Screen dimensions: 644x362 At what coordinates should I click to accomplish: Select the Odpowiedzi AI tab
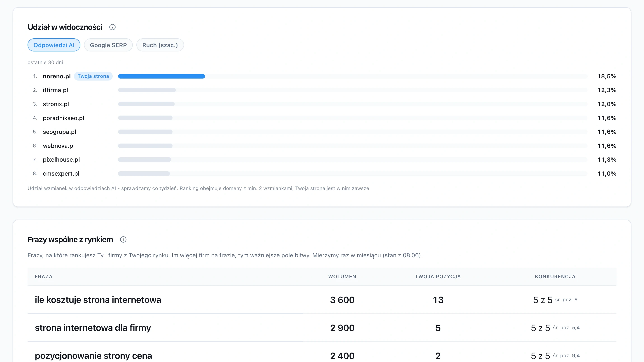[x=54, y=45]
